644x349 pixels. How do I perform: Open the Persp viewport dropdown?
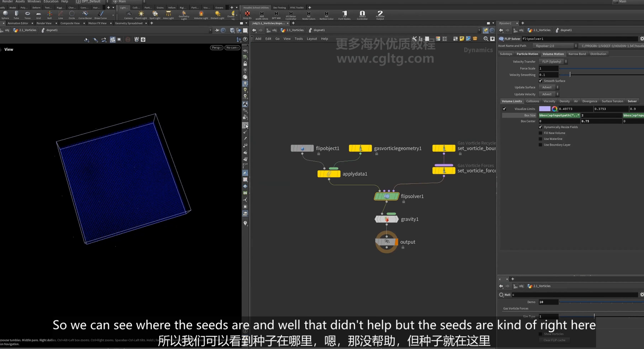point(217,48)
